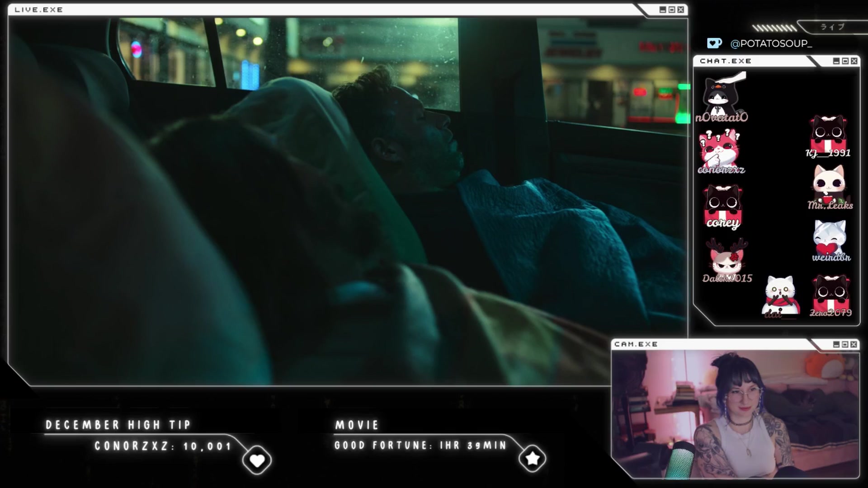Select the n0vatat0 cat avatar in chat
This screenshot has height=488, width=868.
(722, 95)
